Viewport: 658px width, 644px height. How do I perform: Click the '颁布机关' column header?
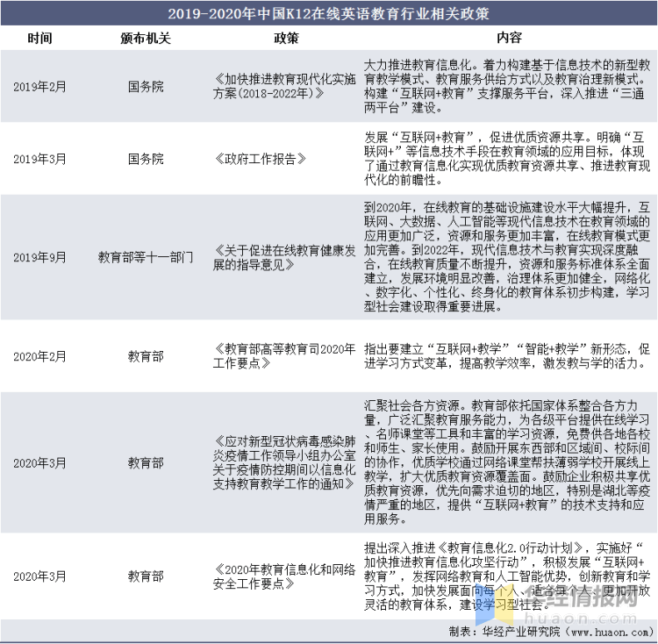[146, 39]
